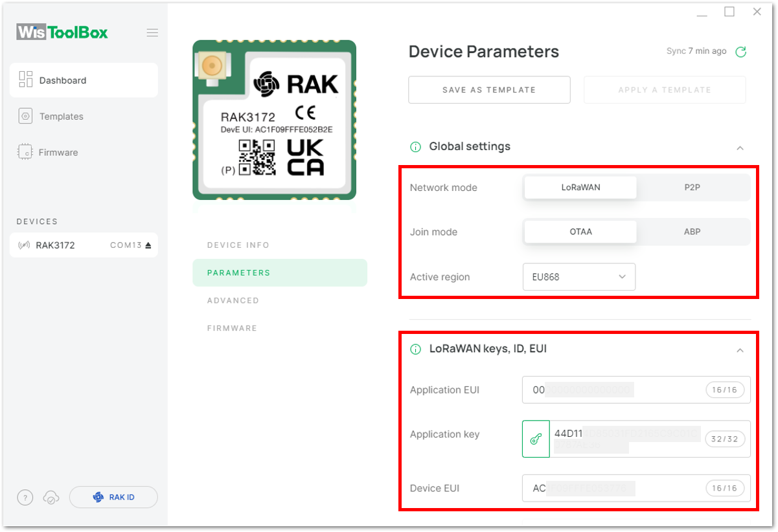Click the RAK ID button
Screen dimensions: 778x532
[x=113, y=497]
